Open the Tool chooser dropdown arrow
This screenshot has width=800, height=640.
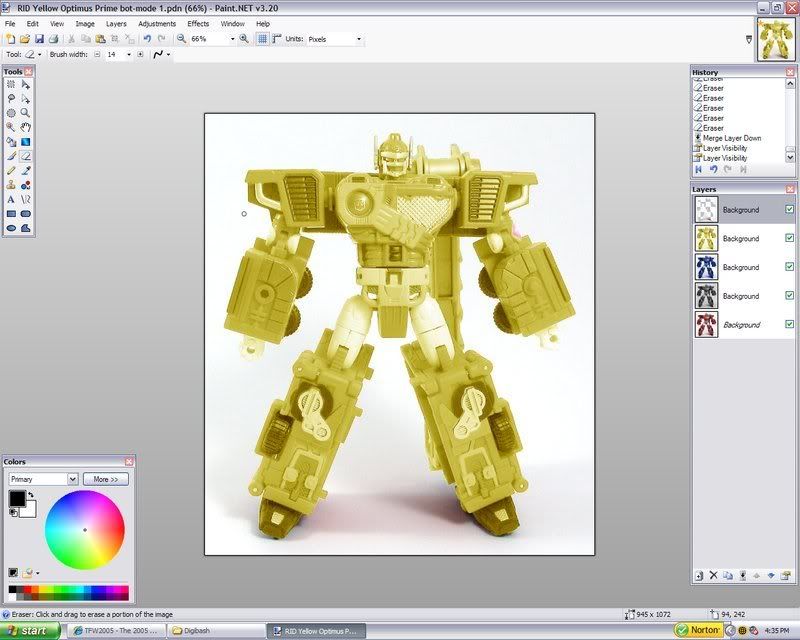[40, 54]
